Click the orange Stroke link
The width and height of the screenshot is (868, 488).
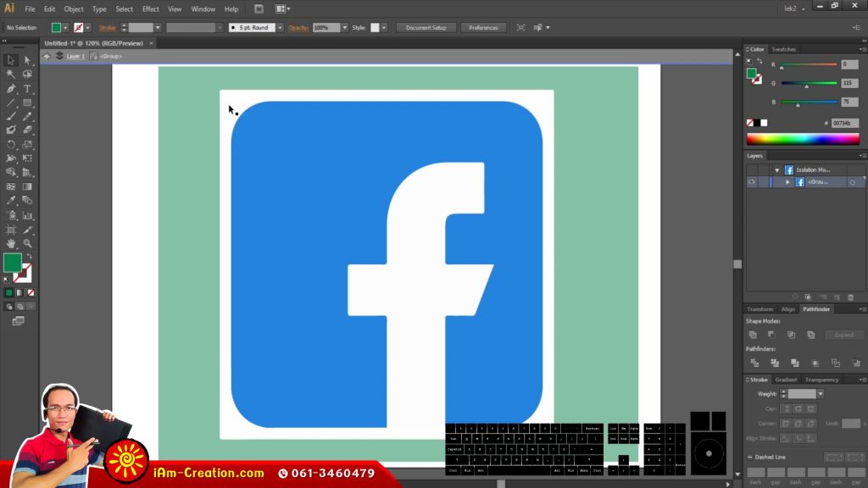[107, 28]
